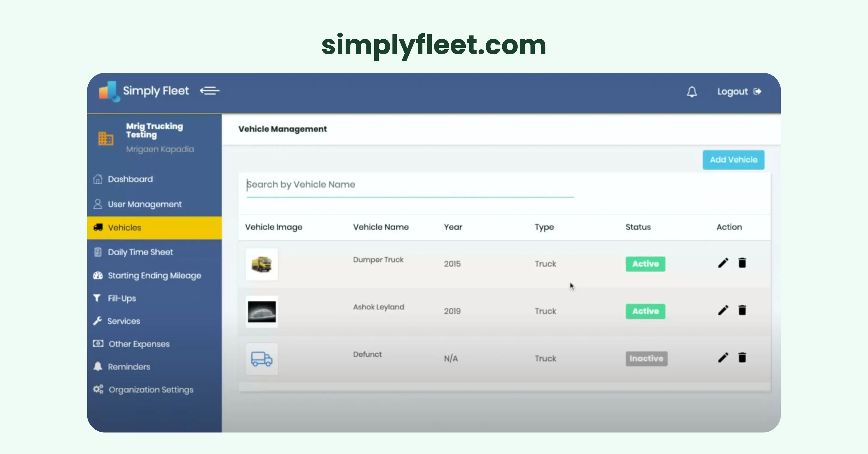The width and height of the screenshot is (868, 454).
Task: Click the Vehicle Image column header
Action: coord(274,227)
